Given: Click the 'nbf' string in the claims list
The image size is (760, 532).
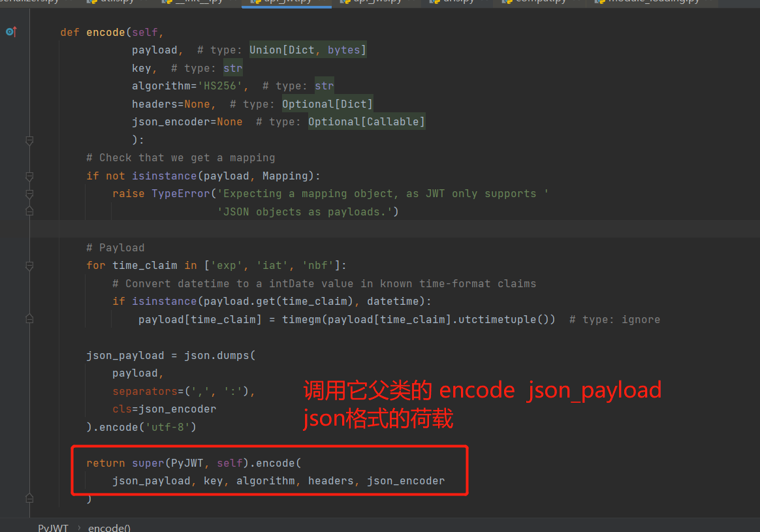Looking at the screenshot, I should point(317,266).
